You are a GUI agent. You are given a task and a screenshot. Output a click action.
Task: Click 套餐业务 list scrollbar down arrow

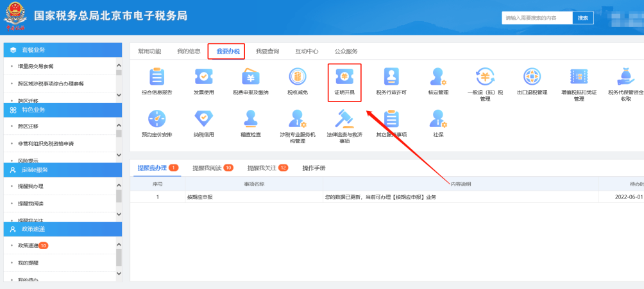point(119,96)
